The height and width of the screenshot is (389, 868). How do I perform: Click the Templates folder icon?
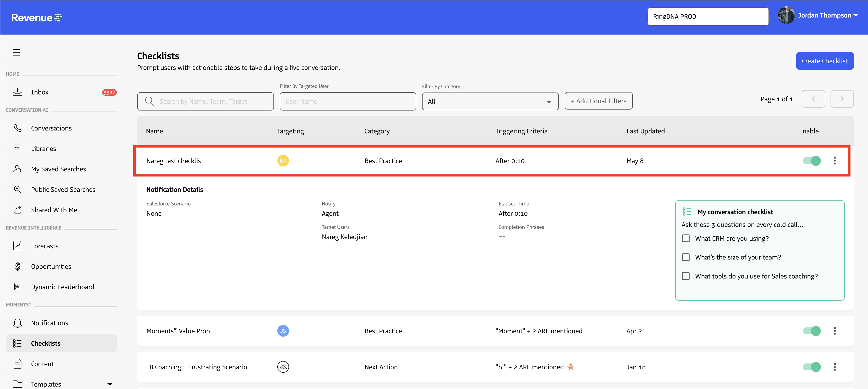tap(18, 384)
